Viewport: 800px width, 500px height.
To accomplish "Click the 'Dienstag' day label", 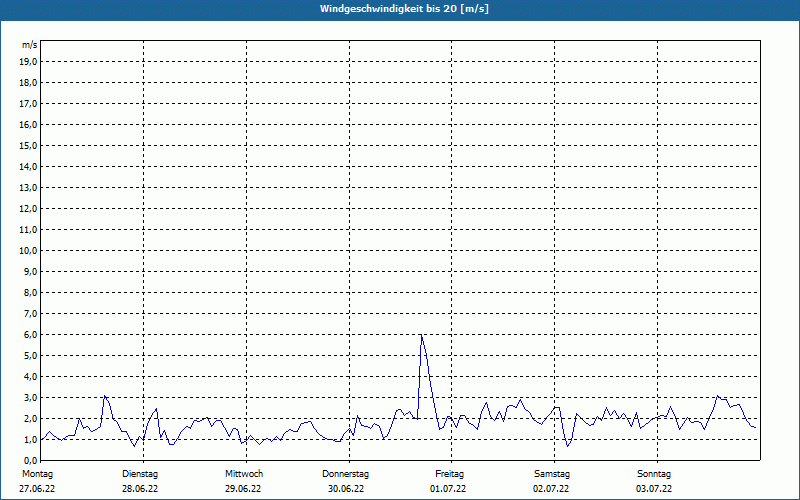I will [140, 474].
